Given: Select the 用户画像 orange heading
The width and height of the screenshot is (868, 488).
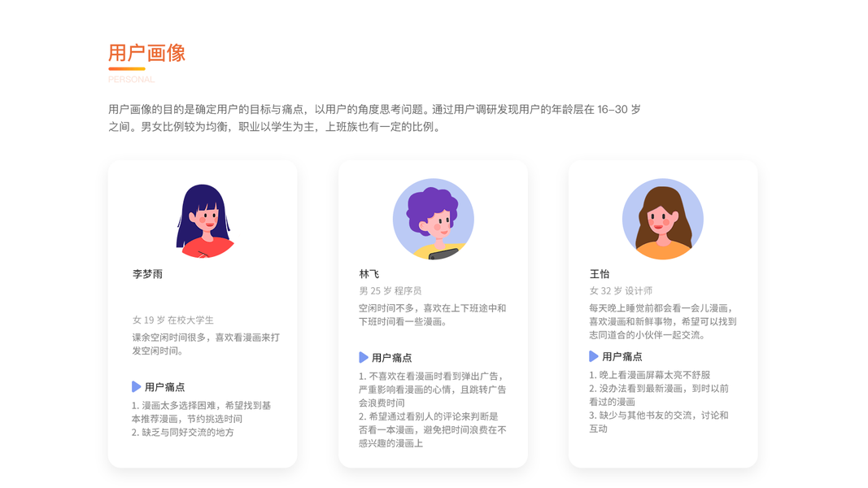Looking at the screenshot, I should 146,53.
